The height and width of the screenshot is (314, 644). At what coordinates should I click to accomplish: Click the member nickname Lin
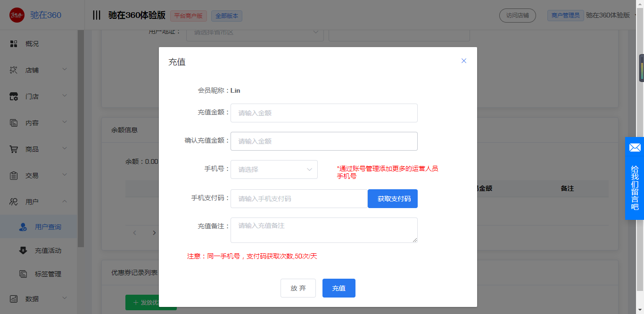click(x=235, y=90)
